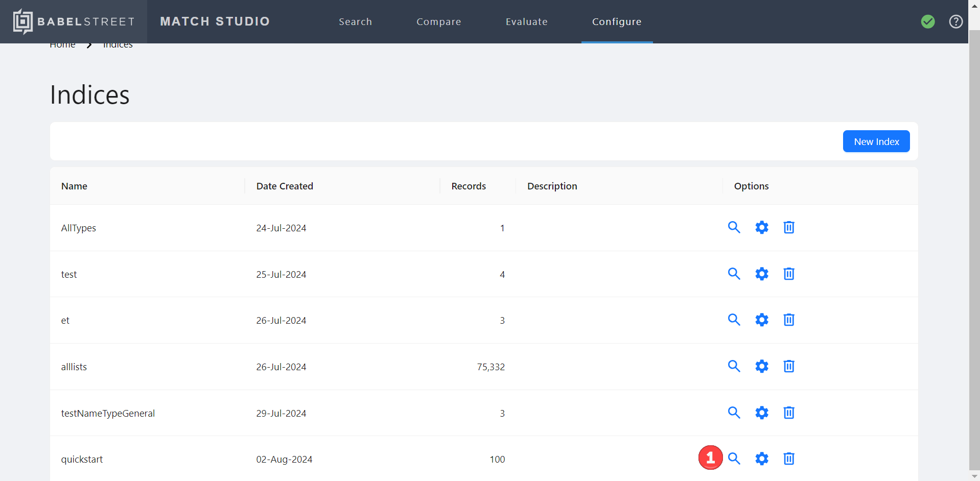Configure the et index gear
The width and height of the screenshot is (980, 481).
click(762, 320)
